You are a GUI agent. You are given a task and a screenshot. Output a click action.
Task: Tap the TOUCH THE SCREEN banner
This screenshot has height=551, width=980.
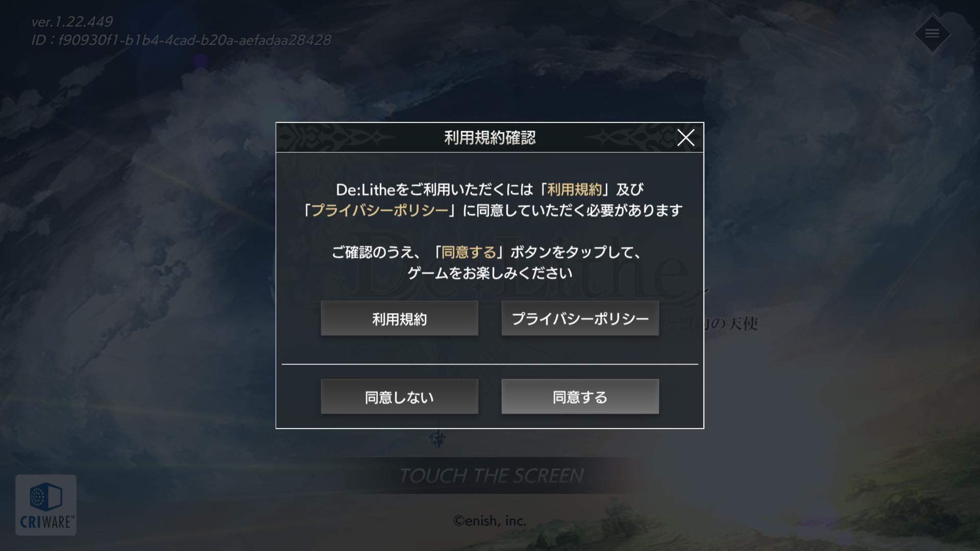click(491, 475)
